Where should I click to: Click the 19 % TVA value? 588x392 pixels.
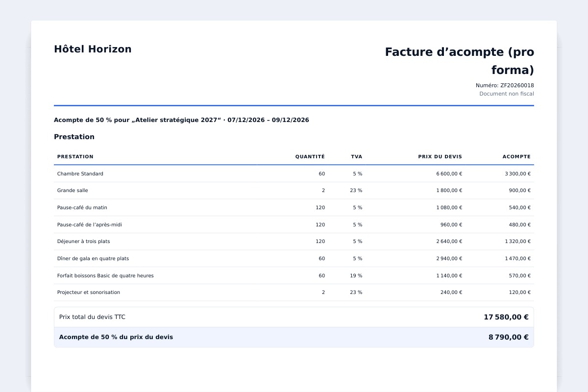click(356, 275)
